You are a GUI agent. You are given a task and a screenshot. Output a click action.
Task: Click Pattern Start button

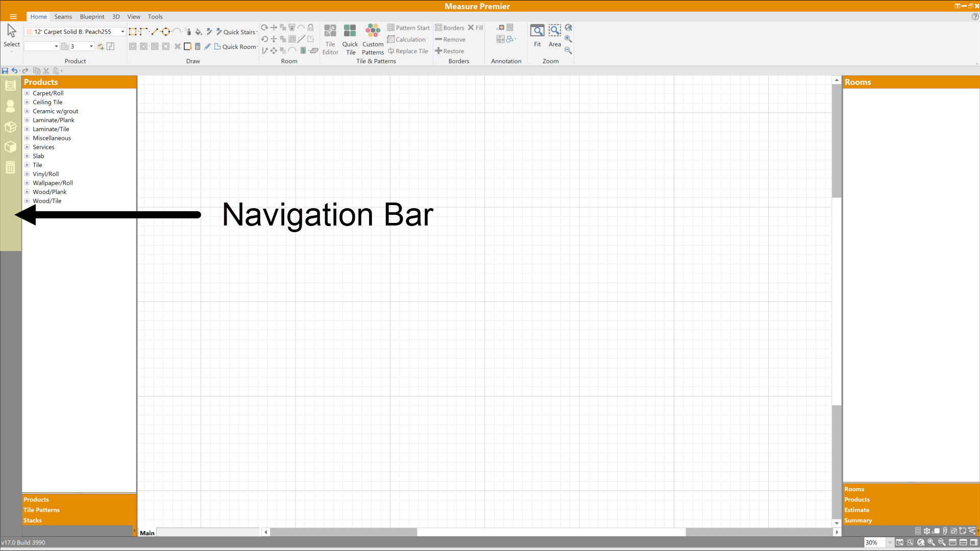pos(408,28)
